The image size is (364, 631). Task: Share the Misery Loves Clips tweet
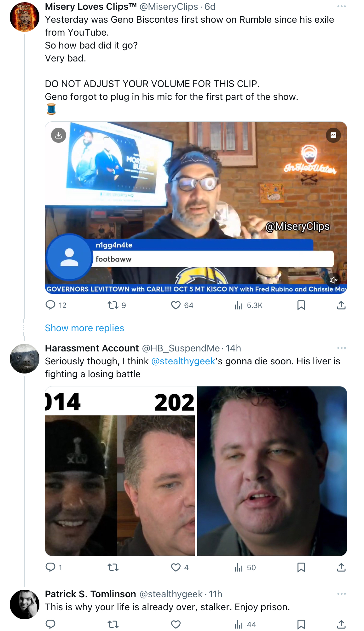(341, 305)
